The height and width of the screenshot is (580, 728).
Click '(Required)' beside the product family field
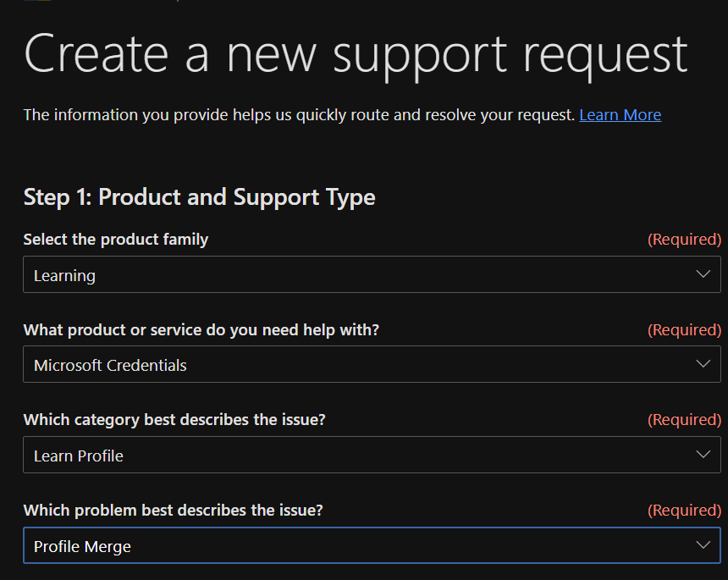click(x=684, y=239)
